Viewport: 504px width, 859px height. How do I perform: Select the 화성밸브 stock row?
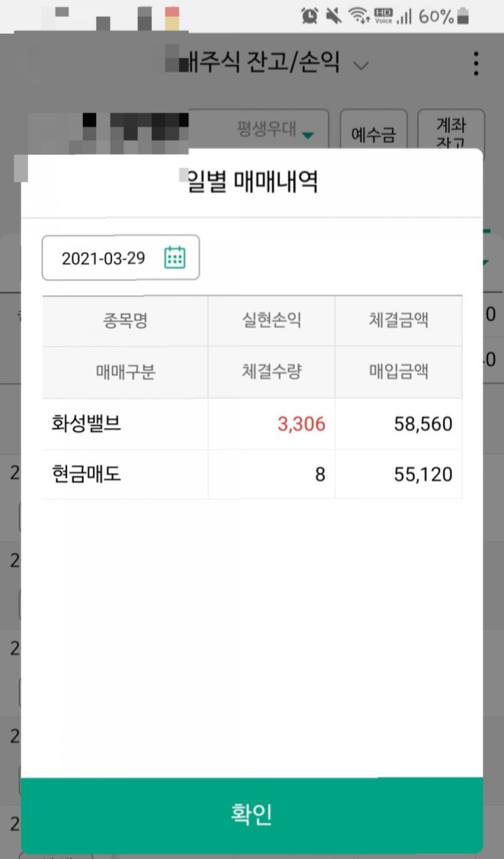(x=252, y=425)
